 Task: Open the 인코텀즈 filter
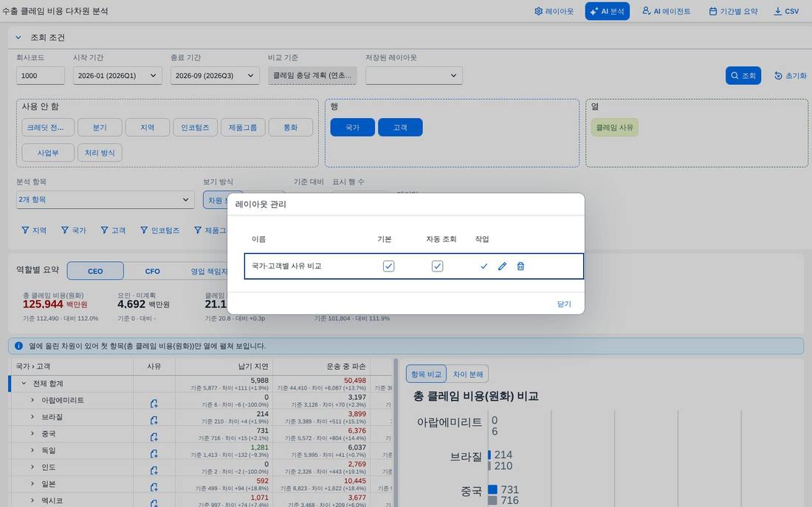point(160,230)
